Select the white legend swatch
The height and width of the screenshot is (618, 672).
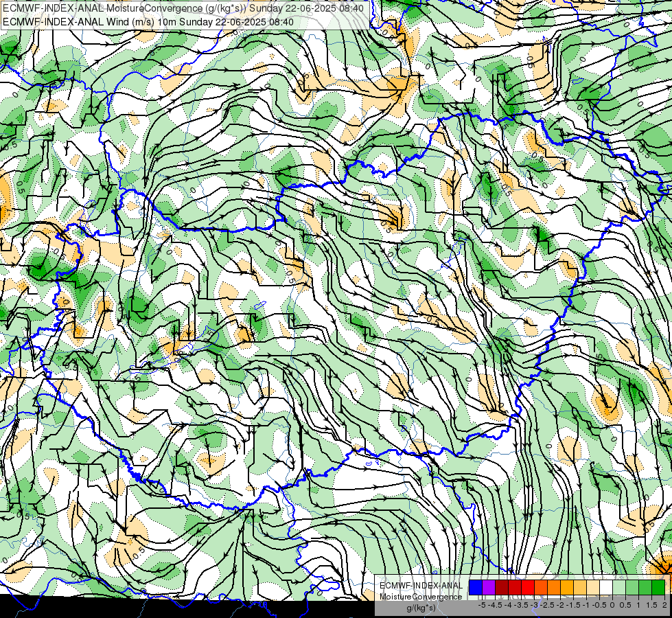606,587
